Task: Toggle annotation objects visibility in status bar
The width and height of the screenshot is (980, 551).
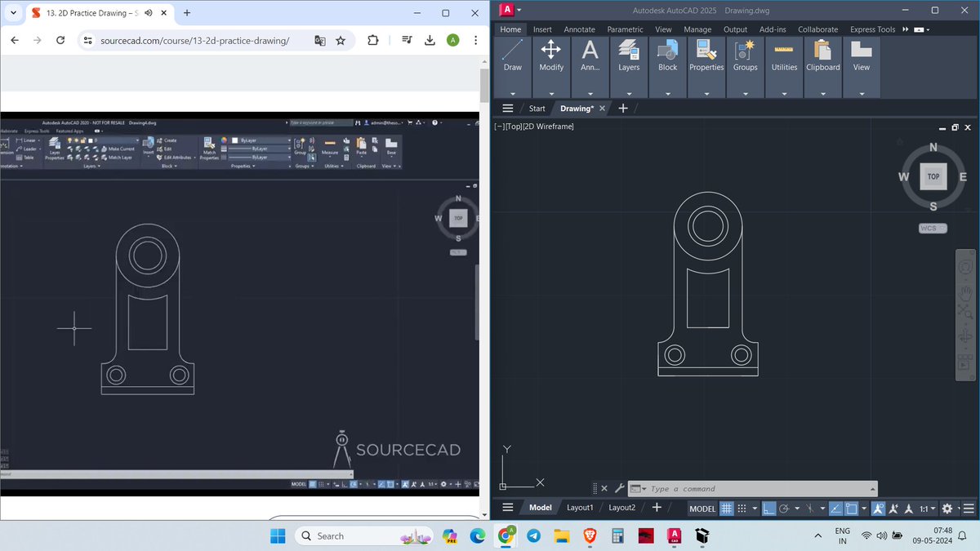Action: coord(878,509)
